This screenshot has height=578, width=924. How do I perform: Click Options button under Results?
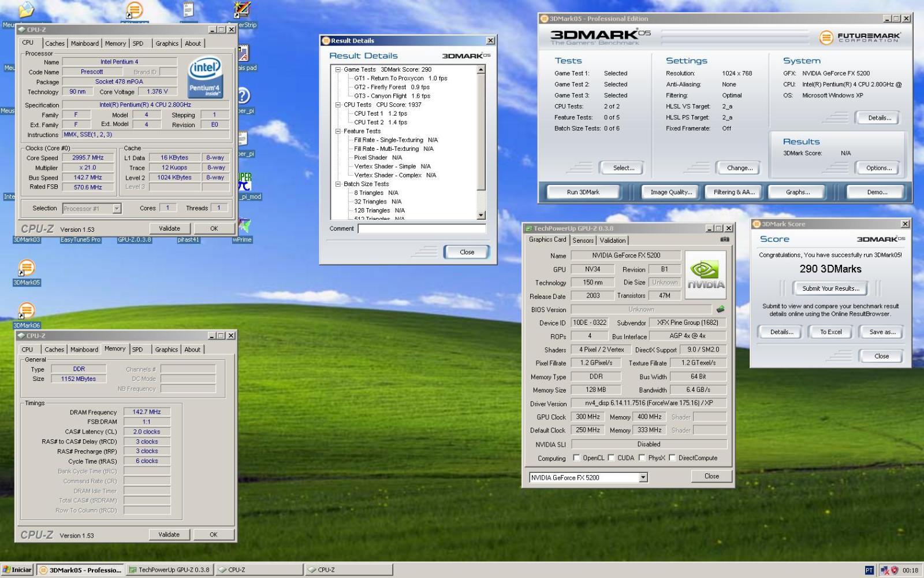(x=878, y=168)
